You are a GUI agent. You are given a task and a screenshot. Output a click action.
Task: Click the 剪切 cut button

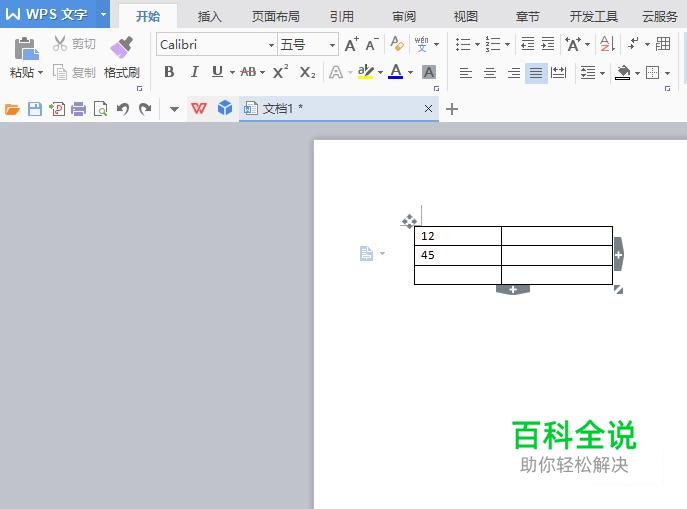(x=74, y=44)
